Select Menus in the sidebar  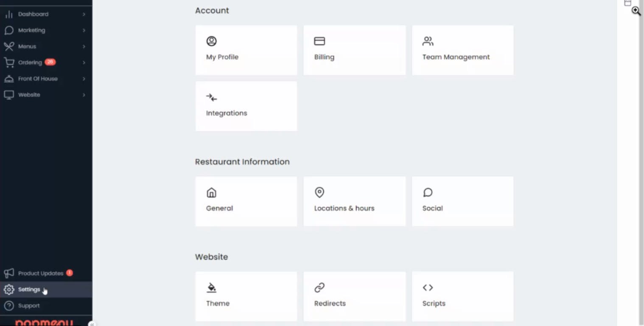click(27, 46)
